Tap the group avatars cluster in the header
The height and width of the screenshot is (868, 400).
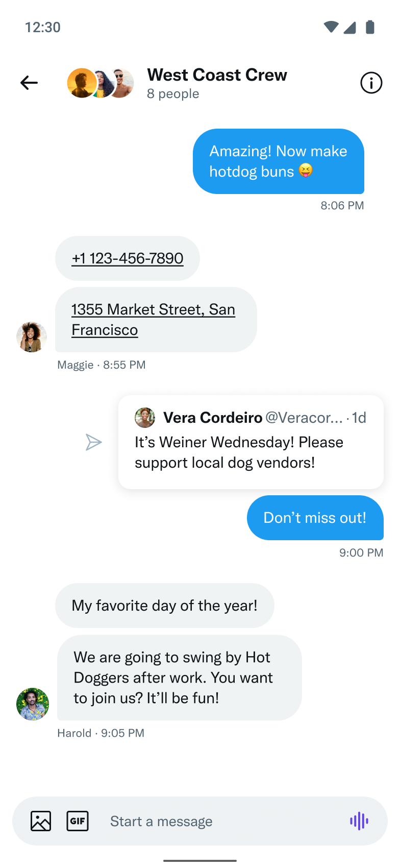(x=101, y=83)
